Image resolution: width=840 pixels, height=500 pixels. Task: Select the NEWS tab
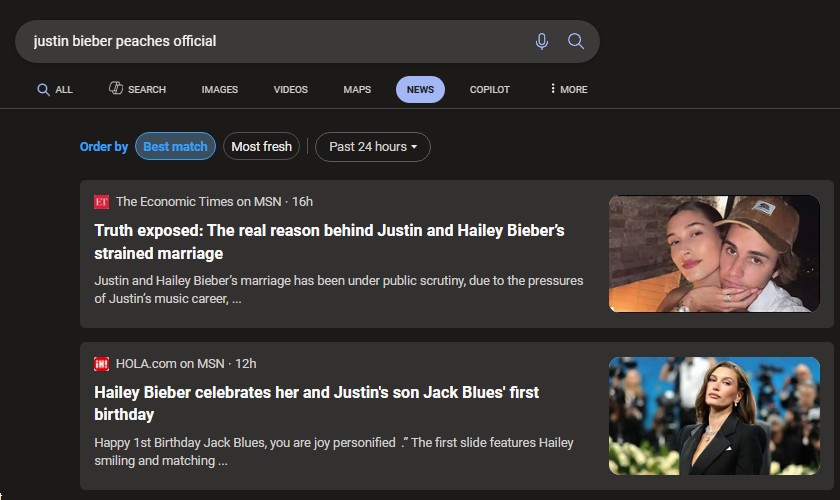[421, 89]
